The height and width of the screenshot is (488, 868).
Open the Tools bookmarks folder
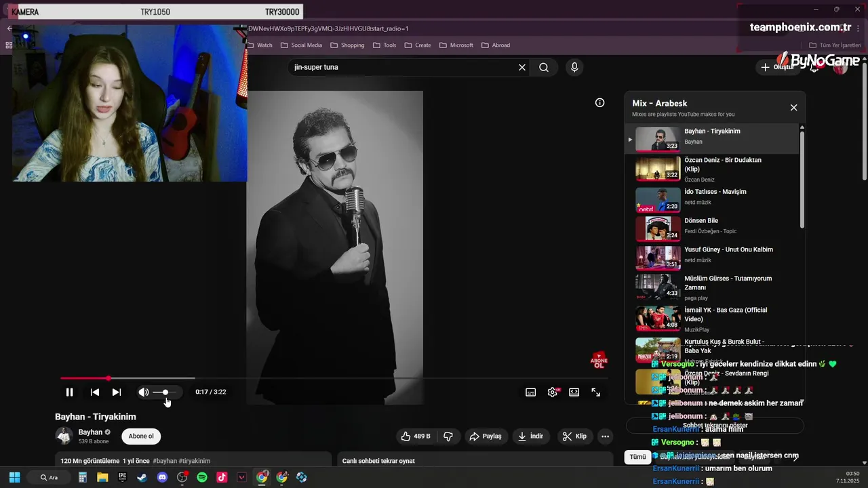pyautogui.click(x=384, y=45)
